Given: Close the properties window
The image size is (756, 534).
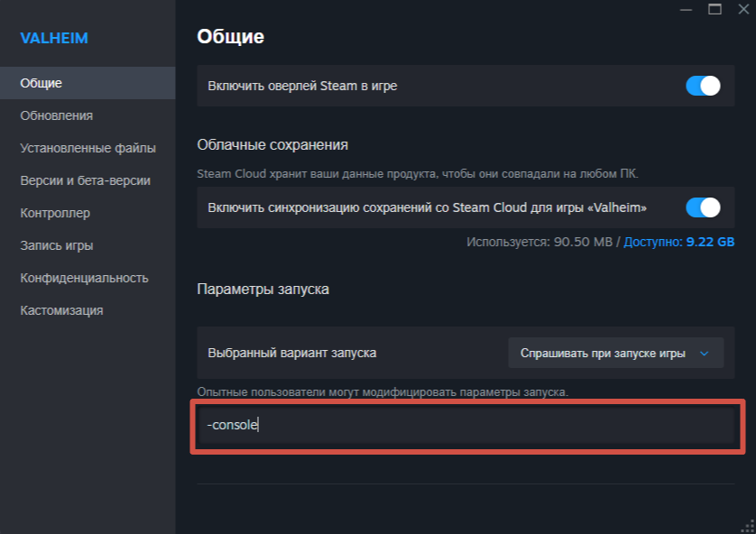Looking at the screenshot, I should 743,9.
